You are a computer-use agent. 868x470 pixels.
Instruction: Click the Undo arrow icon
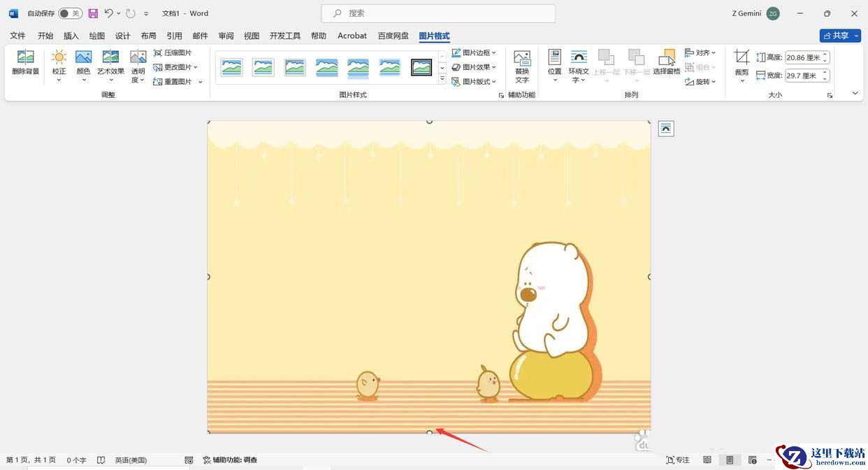[x=108, y=13]
